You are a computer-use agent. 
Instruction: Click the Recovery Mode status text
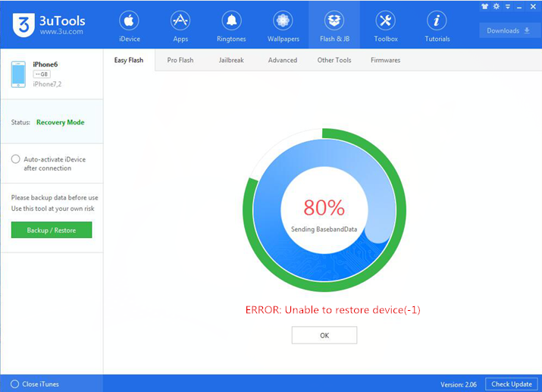61,122
